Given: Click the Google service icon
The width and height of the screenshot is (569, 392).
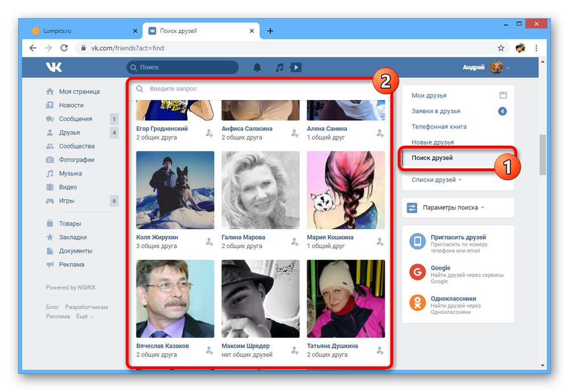Looking at the screenshot, I should (x=418, y=272).
